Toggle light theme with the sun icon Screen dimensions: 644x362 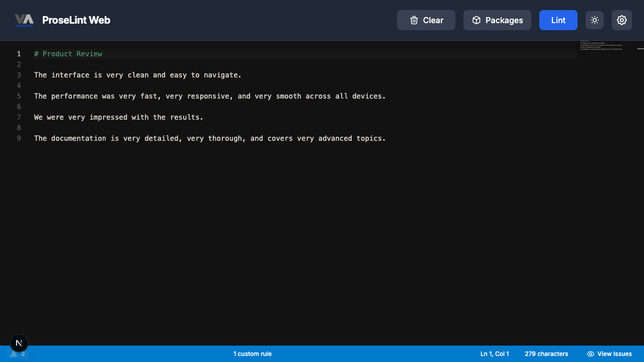coord(595,20)
